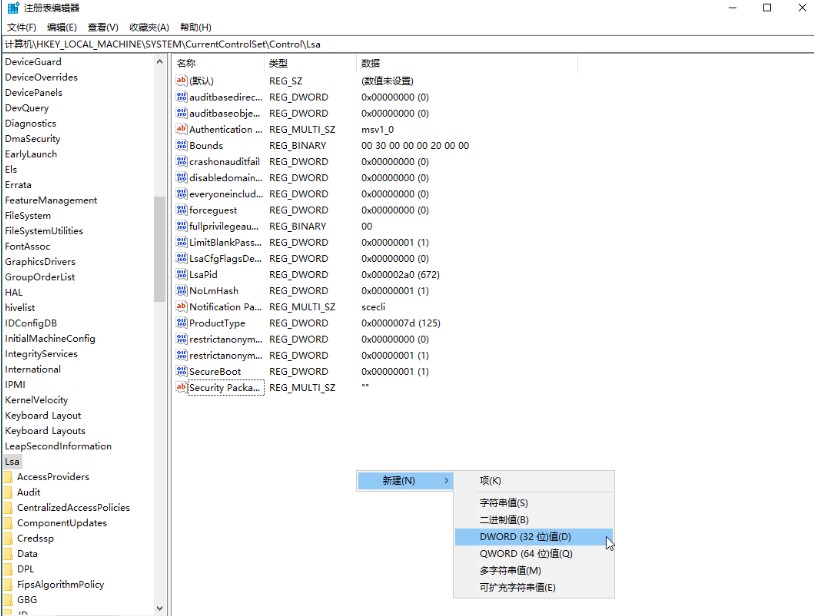This screenshot has height=616, width=814.
Task: Click the NoLmHash REG_DWORD value icon
Action: (x=183, y=290)
